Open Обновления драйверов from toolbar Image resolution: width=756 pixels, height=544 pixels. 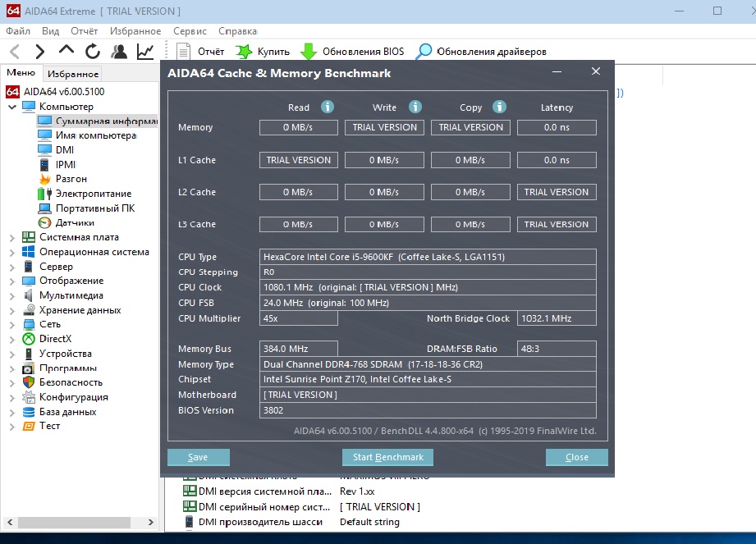click(481, 51)
